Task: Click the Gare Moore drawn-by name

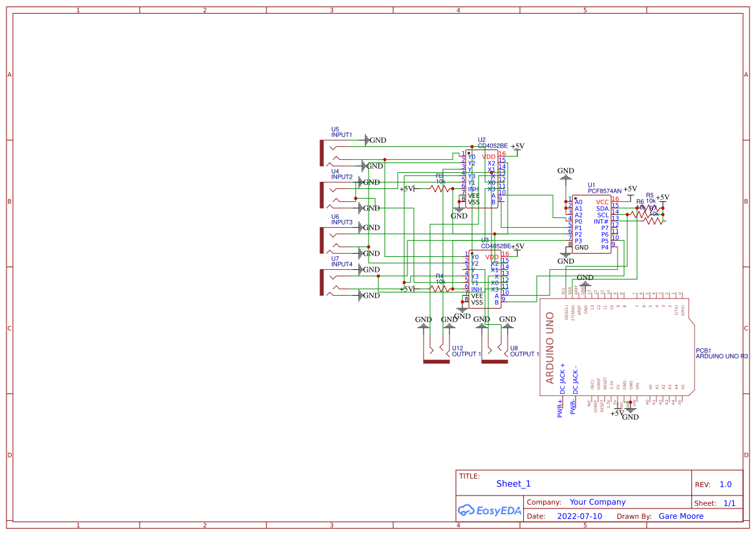Action: (680, 516)
